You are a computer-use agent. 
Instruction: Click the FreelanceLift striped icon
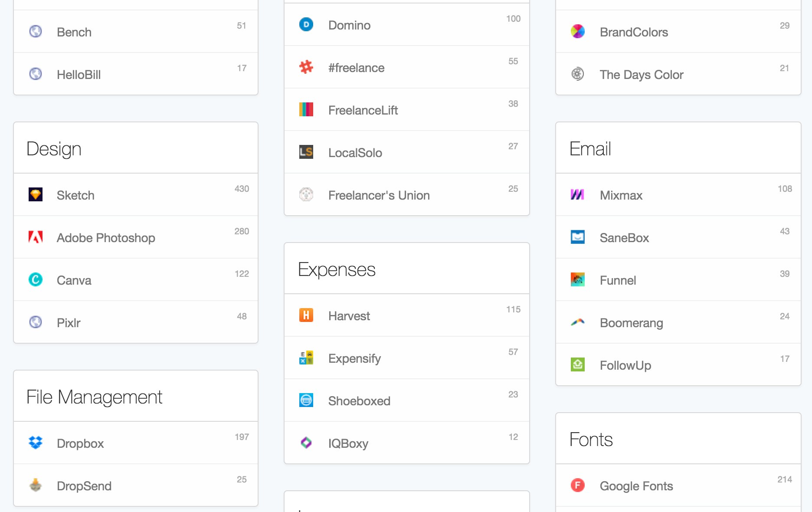[306, 109]
